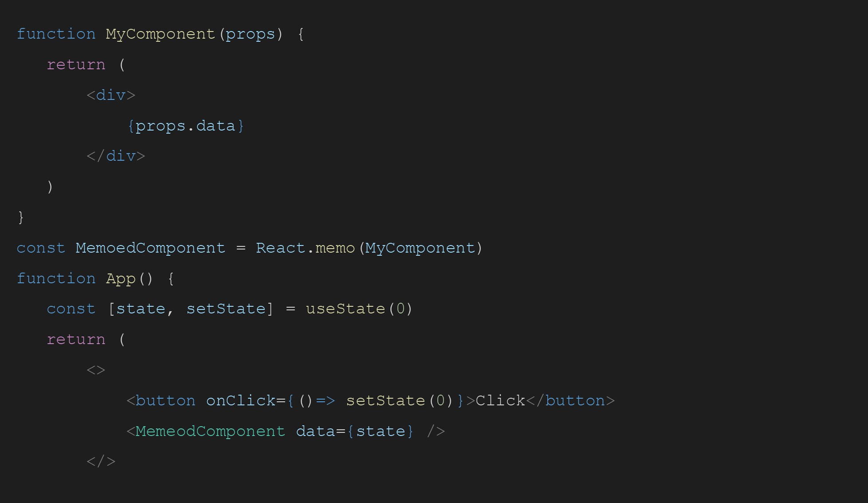Viewport: 868px width, 503px height.
Task: Click the data attribute on MemeodComponent
Action: (x=315, y=432)
